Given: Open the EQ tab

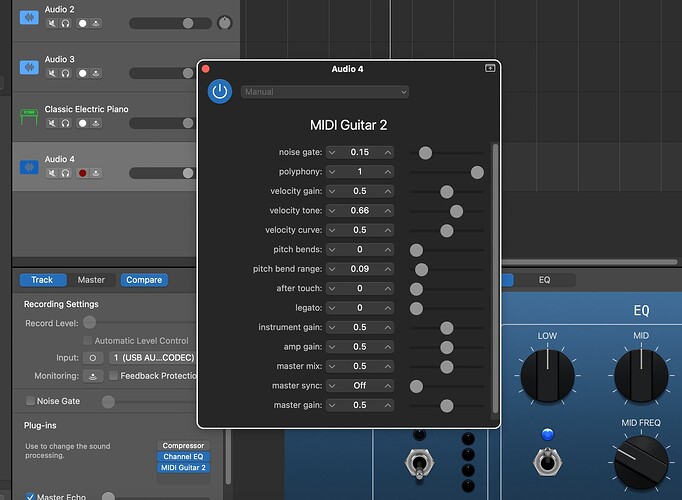Looking at the screenshot, I should (545, 280).
